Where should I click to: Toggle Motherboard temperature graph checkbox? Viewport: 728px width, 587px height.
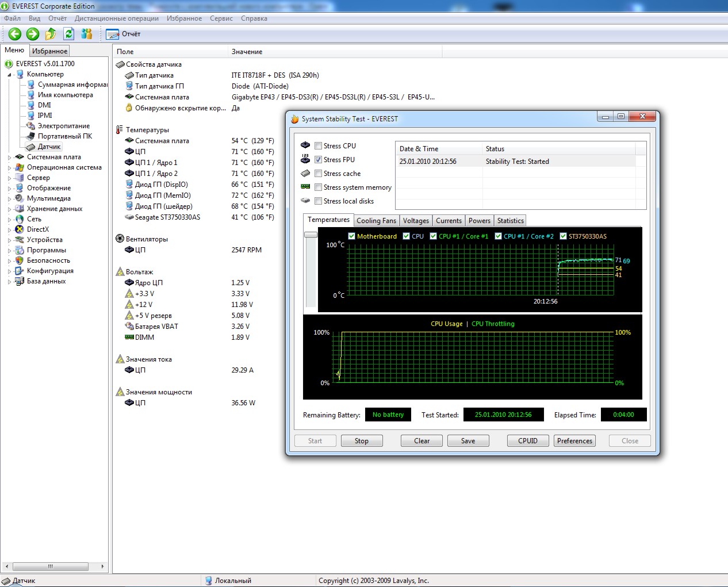pyautogui.click(x=351, y=236)
